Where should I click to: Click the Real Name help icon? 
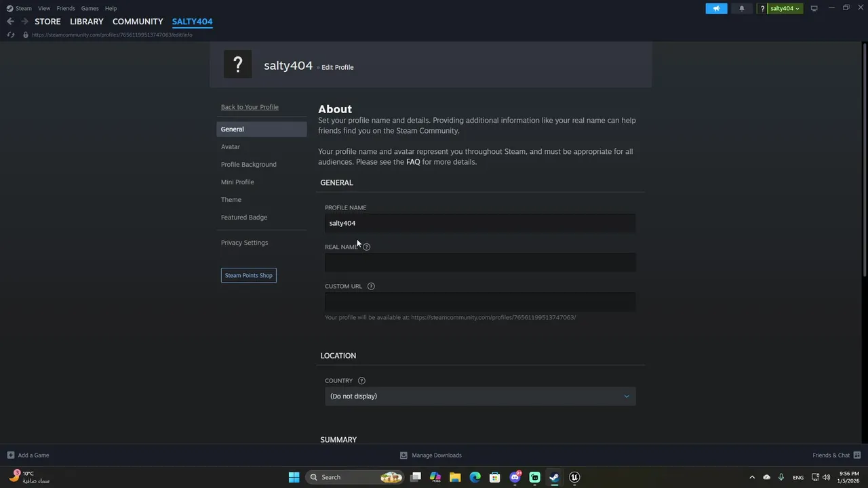click(366, 247)
